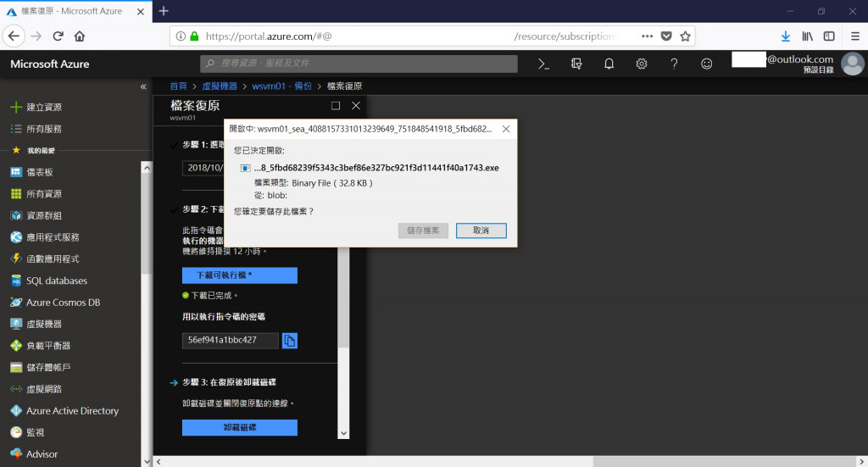Viewport: 868px width, 467px height.
Task: Close the 檔案復原 blade
Action: [356, 106]
